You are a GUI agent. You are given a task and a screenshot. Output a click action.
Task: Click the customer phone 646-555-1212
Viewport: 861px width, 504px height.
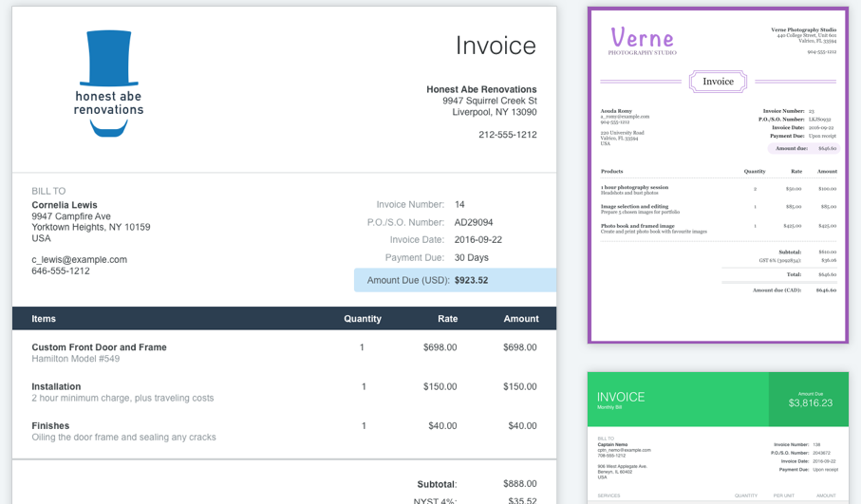pyautogui.click(x=61, y=271)
